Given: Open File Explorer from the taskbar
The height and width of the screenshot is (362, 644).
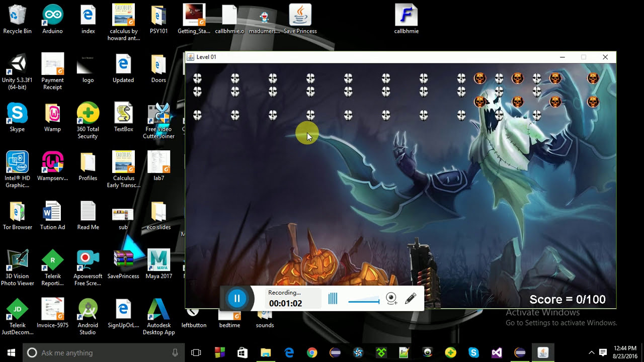Looking at the screenshot, I should pos(265,352).
